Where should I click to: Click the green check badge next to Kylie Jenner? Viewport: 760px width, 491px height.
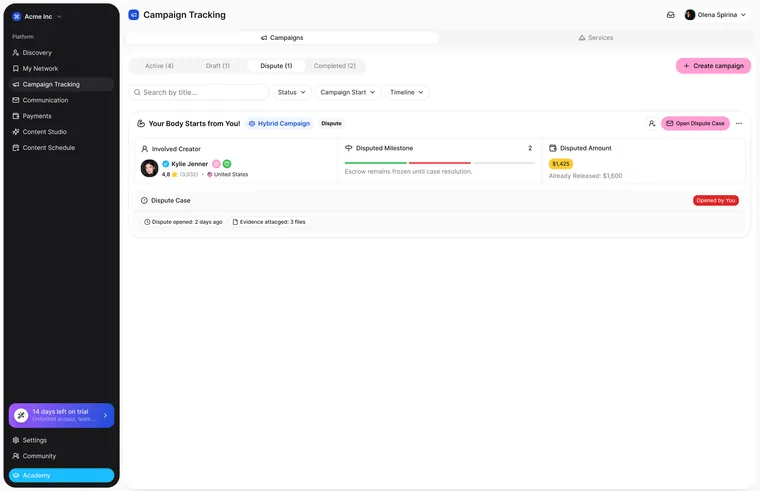[x=227, y=164]
